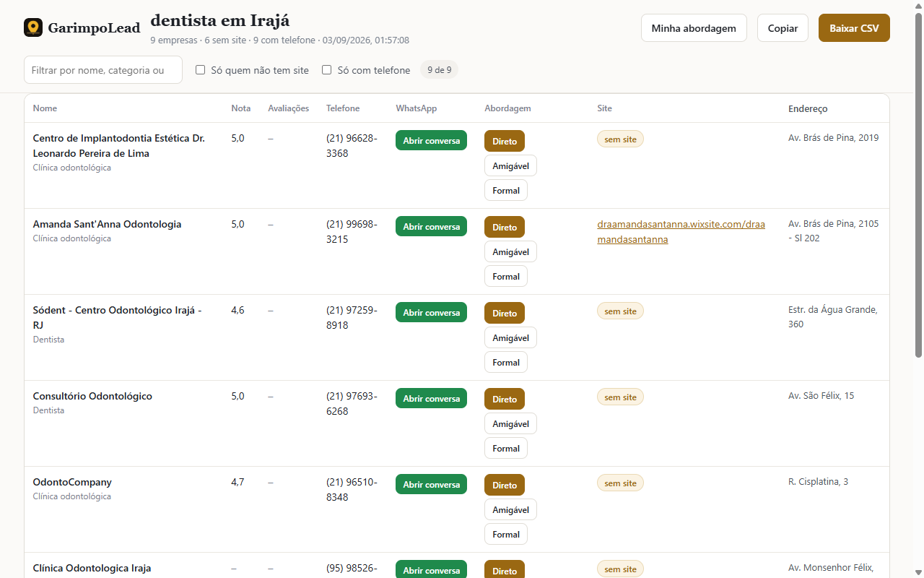This screenshot has height=578, width=924.
Task: Select Direto for Amanda Sant'Anna Odontologia
Action: (x=505, y=227)
